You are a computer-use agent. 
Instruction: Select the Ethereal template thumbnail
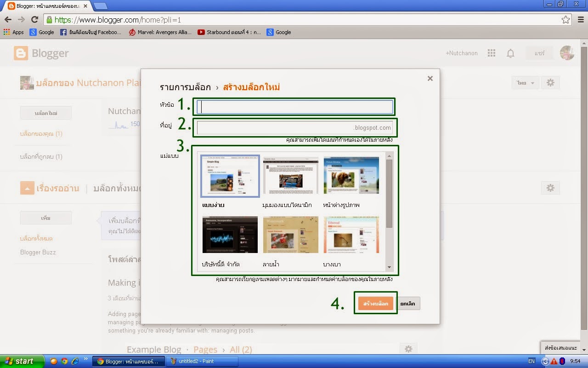point(351,235)
